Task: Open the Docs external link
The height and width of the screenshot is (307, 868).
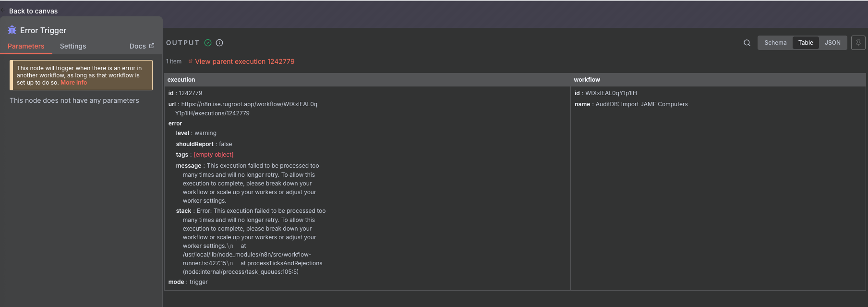Action: 142,46
